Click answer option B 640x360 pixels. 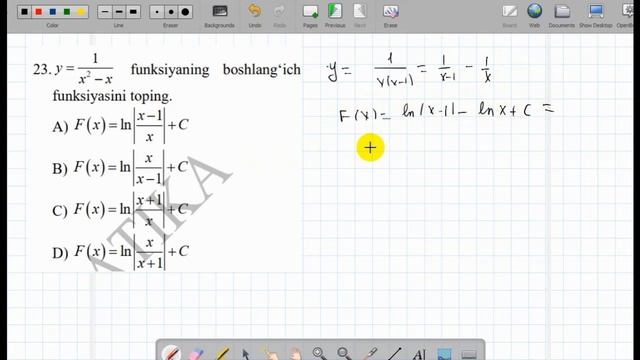(x=120, y=168)
